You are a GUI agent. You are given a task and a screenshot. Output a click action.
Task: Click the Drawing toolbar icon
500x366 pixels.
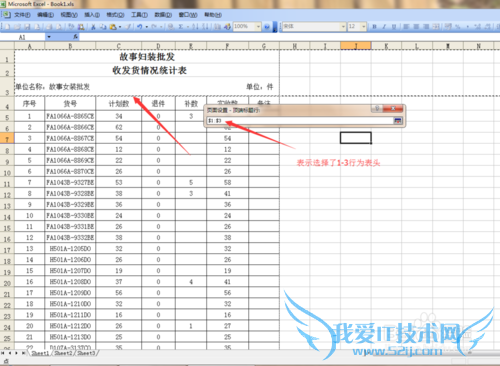click(227, 27)
